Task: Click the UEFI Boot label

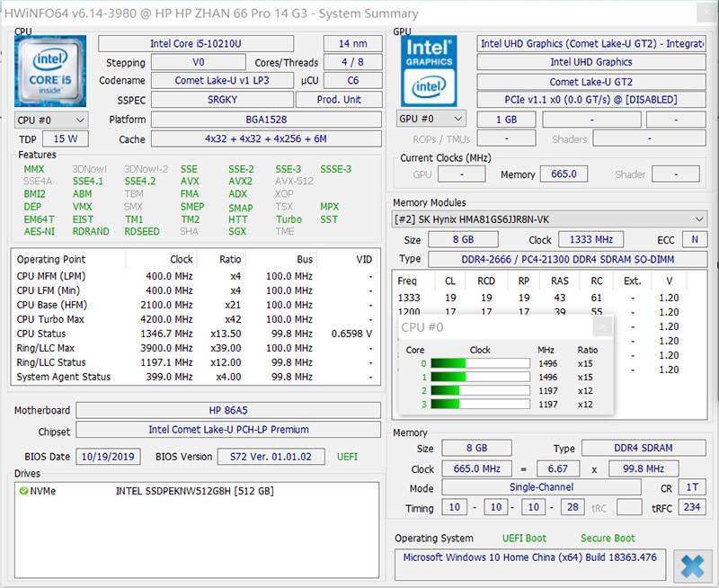Action: click(x=524, y=538)
